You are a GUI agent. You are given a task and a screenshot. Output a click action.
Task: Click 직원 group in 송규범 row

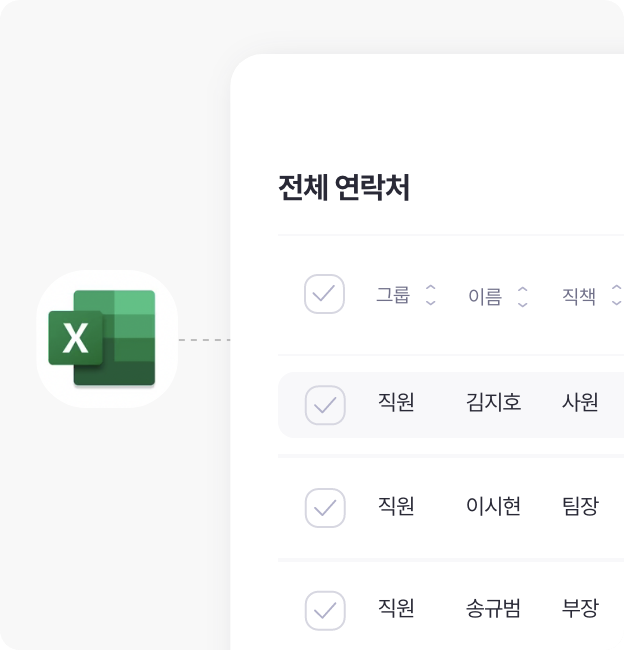396,608
